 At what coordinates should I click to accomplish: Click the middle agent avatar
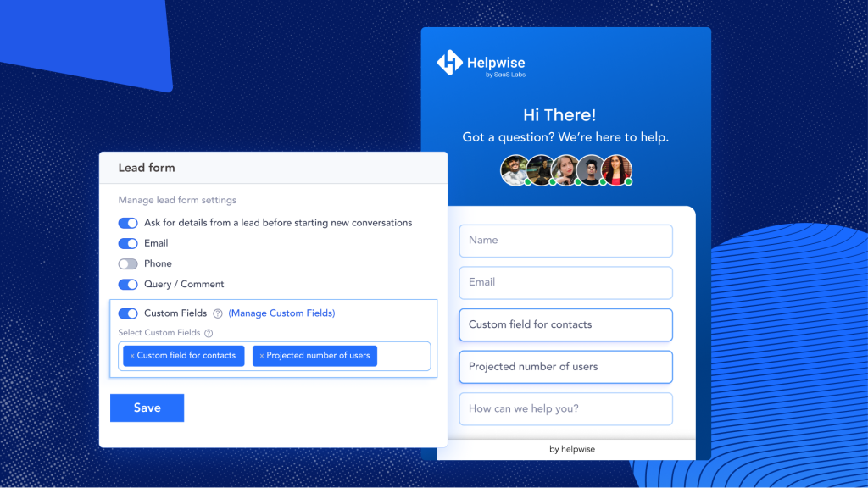[565, 170]
